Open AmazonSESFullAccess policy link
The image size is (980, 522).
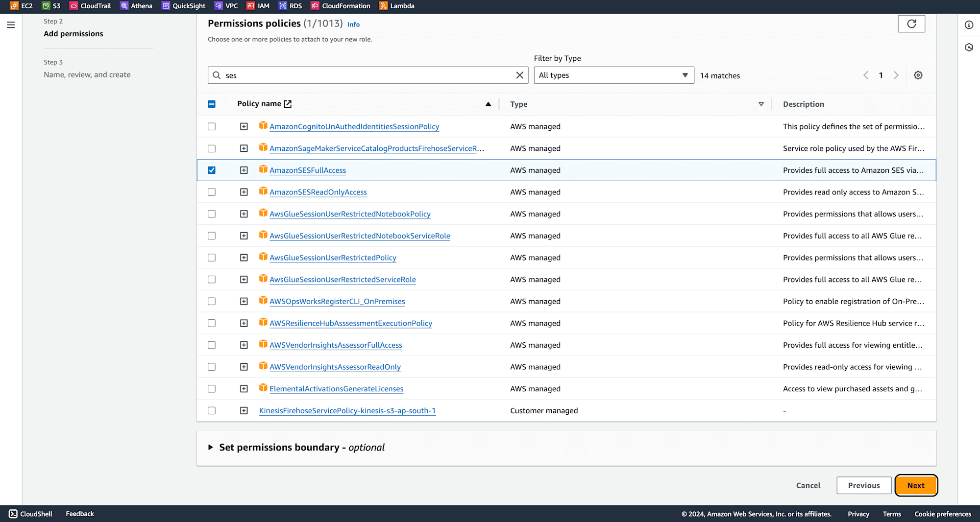[308, 170]
